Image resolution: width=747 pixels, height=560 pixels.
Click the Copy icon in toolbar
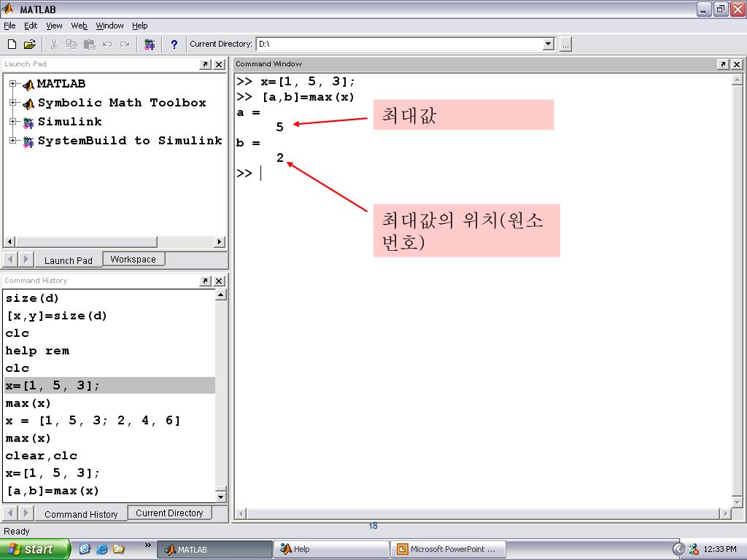click(71, 44)
